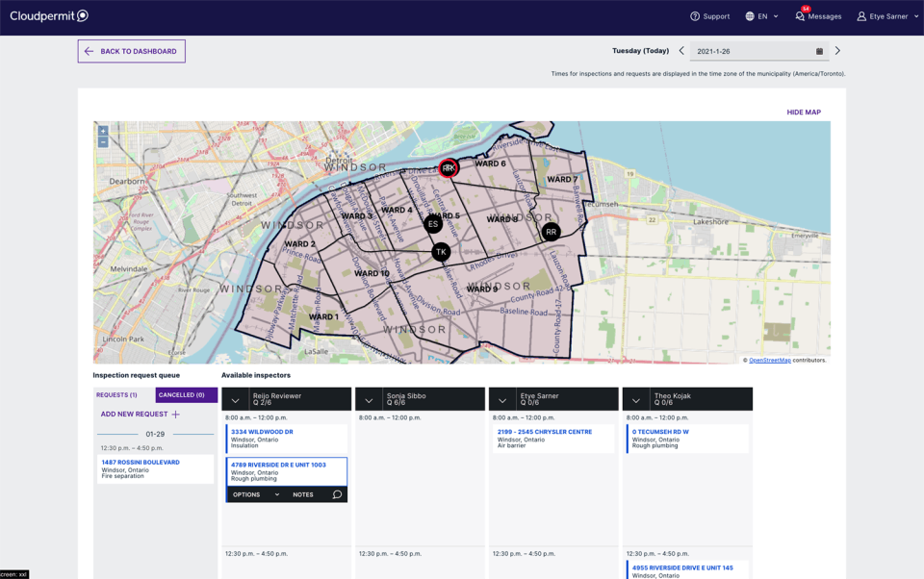The height and width of the screenshot is (579, 924).
Task: Open the calendar date picker icon
Action: coord(819,51)
